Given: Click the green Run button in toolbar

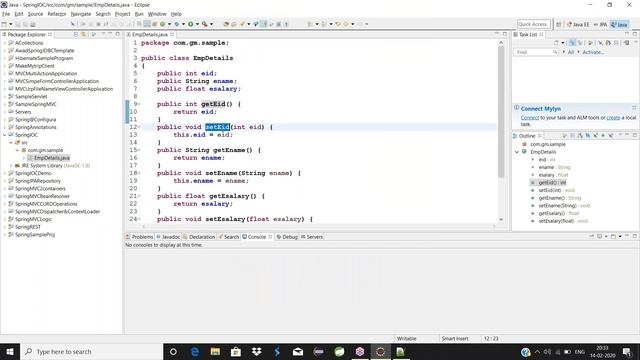Looking at the screenshot, I should tap(190, 24).
